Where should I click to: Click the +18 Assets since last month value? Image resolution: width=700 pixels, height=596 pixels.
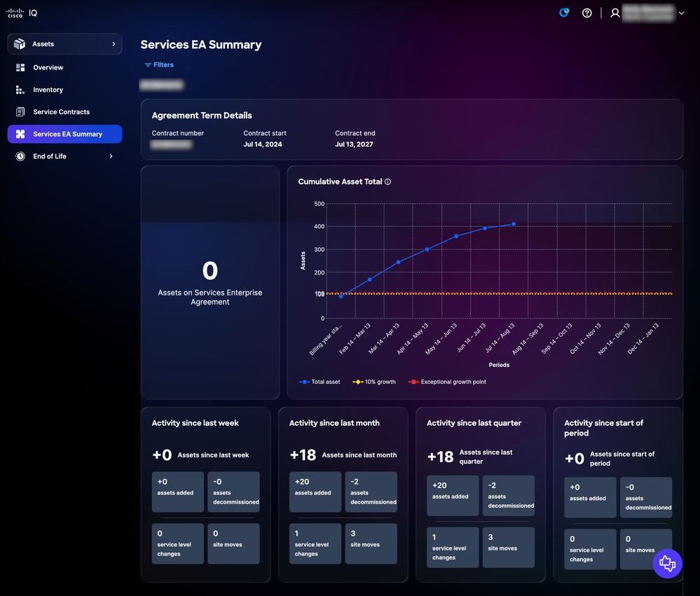[303, 455]
